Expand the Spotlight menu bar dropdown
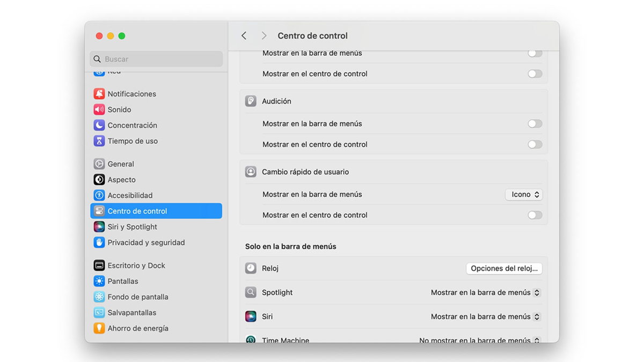Viewport: 644px width, 362px height. click(485, 293)
